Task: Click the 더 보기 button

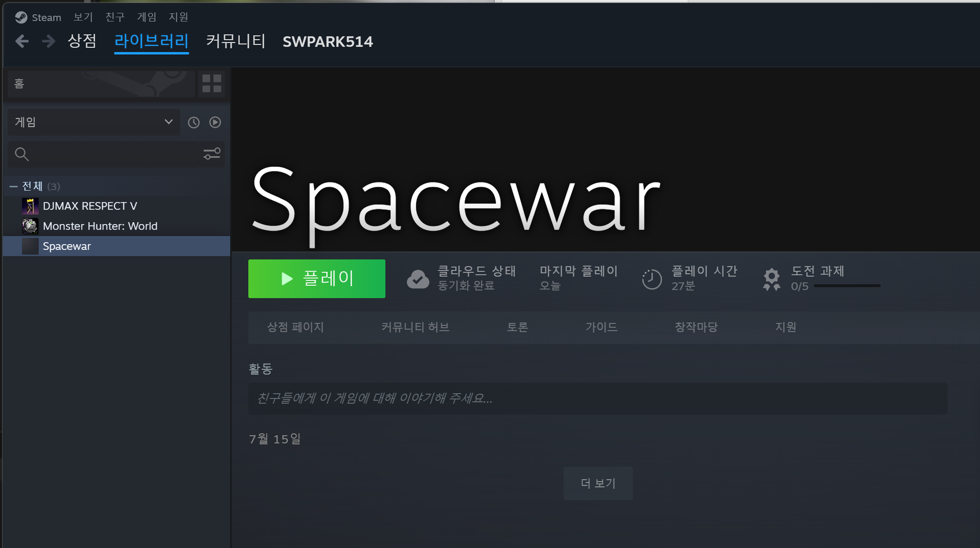Action: pos(598,484)
